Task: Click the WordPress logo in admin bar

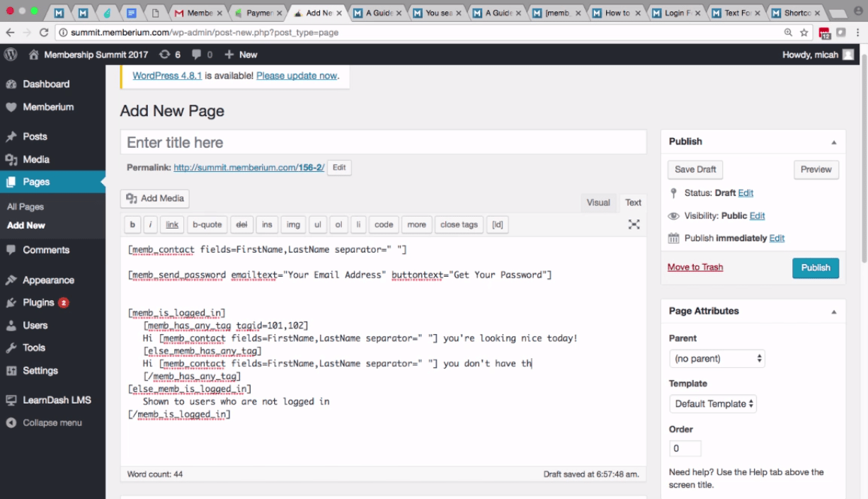Action: tap(11, 55)
